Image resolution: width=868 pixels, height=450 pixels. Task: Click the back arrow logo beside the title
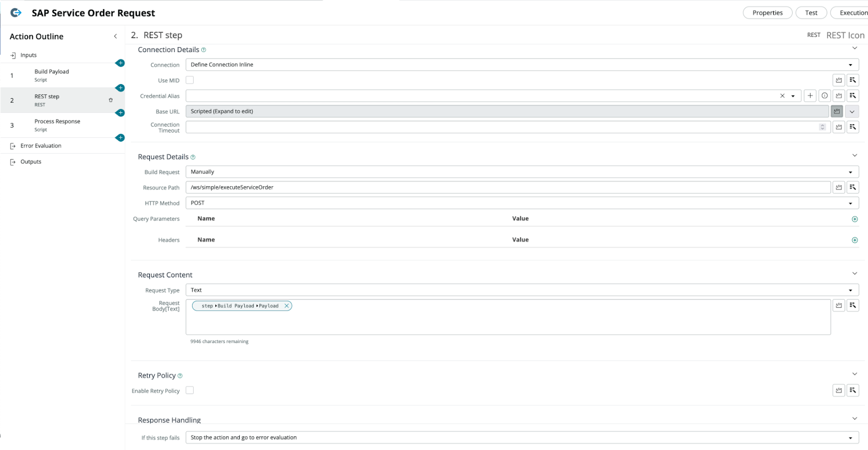[x=16, y=12]
